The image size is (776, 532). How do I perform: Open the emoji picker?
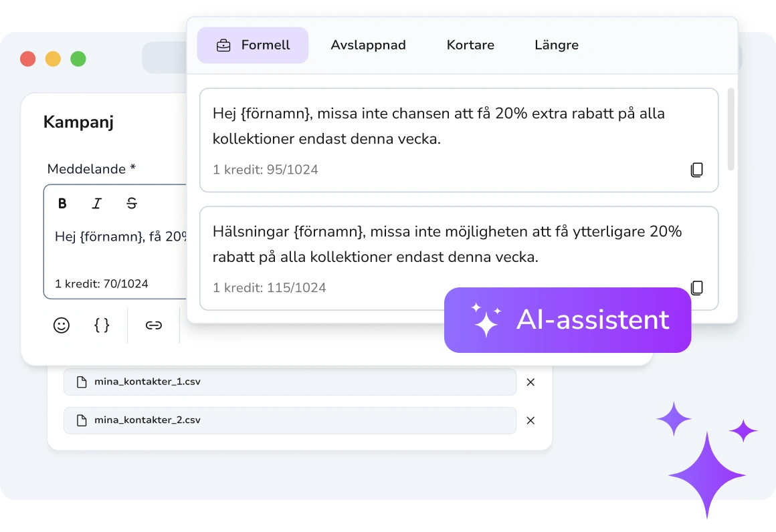coord(62,325)
